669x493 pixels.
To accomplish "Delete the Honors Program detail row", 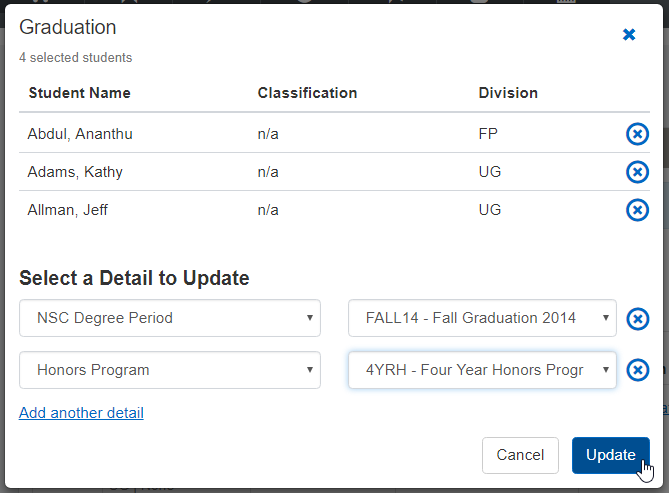I will (x=637, y=370).
